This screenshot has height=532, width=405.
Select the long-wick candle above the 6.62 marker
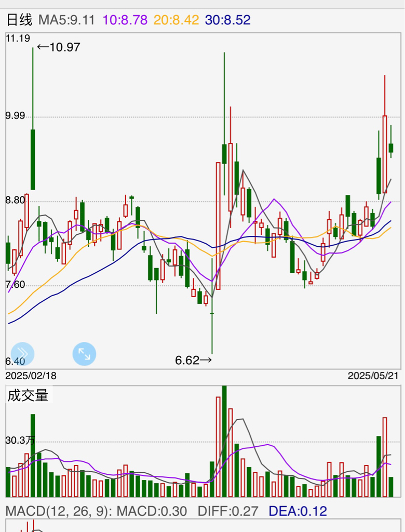[212, 306]
